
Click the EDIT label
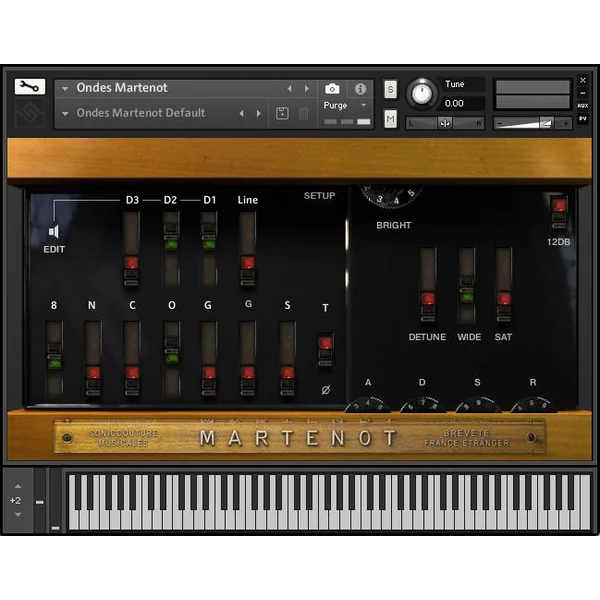click(x=54, y=249)
